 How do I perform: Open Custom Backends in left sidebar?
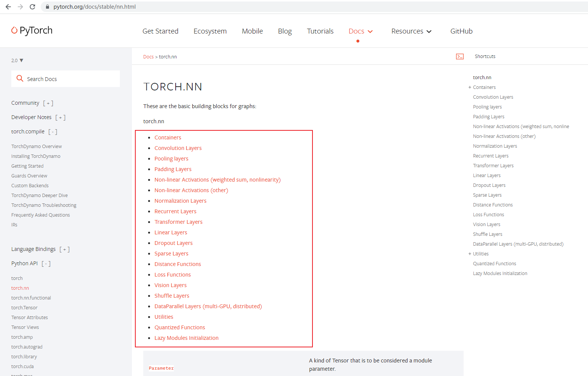30,186
